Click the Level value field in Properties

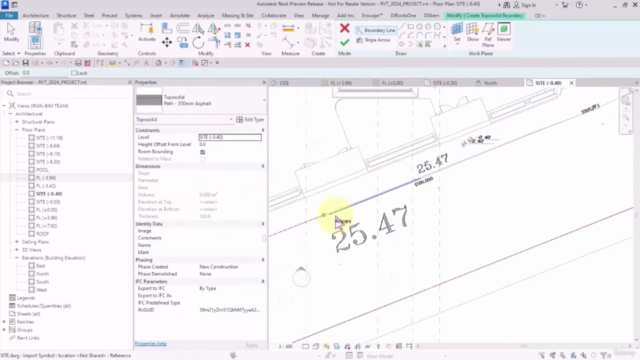point(229,138)
